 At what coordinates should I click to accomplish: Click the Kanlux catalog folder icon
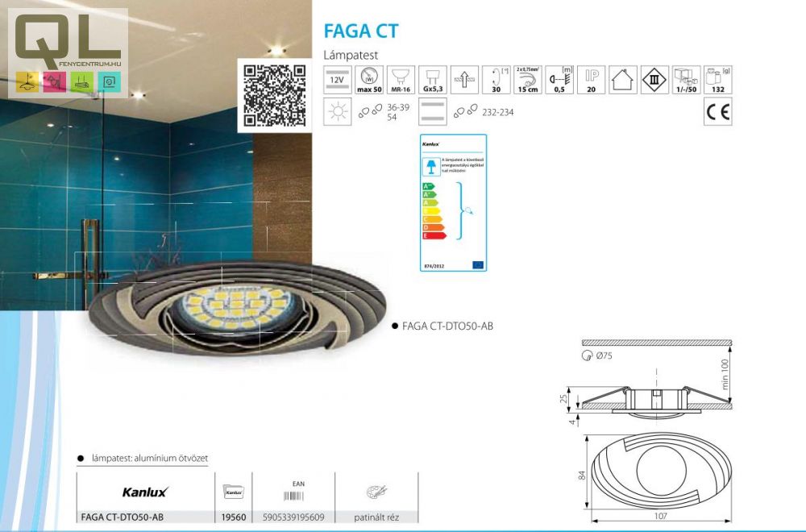(234, 492)
